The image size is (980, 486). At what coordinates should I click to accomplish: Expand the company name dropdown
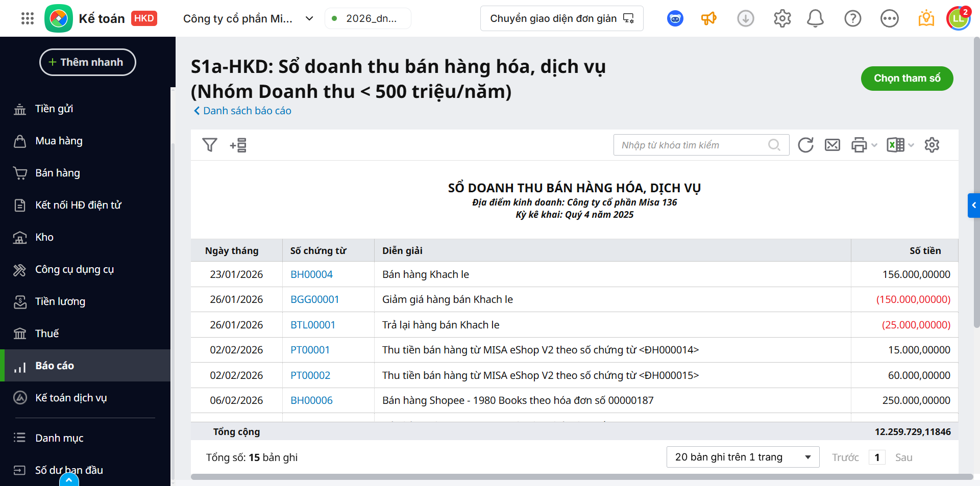coord(309,19)
